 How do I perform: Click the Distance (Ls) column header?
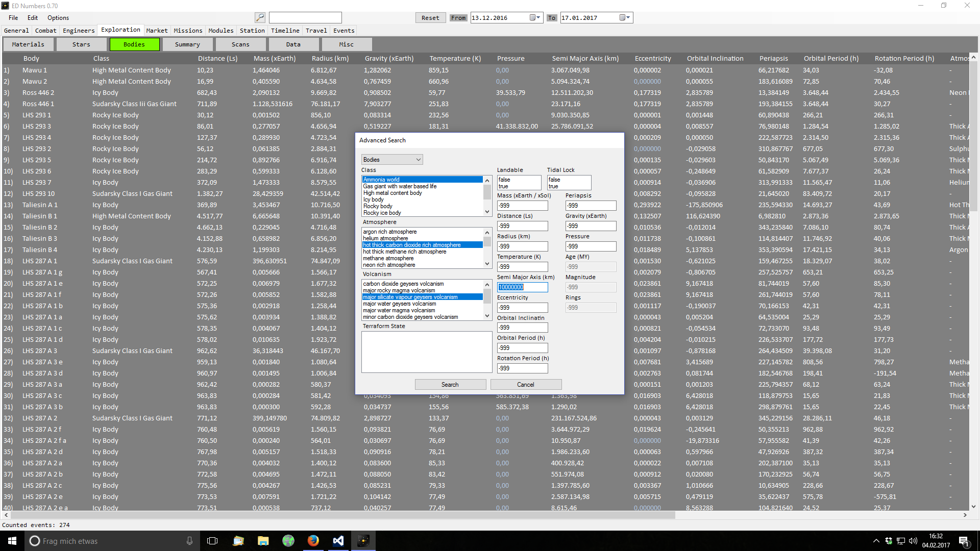point(218,59)
